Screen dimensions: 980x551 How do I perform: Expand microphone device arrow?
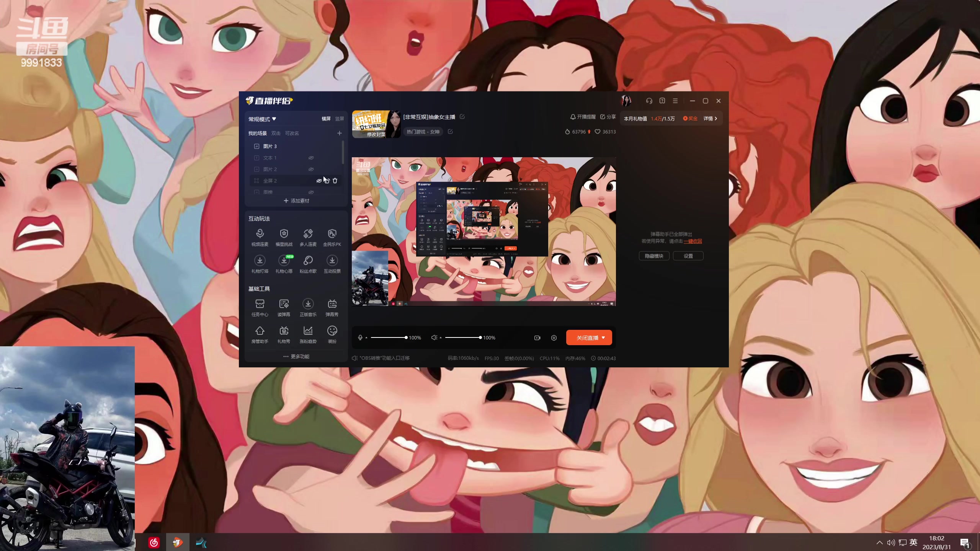(x=366, y=337)
